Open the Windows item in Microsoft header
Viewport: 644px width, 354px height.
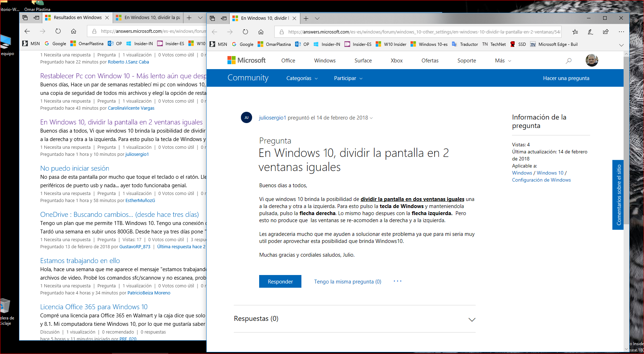pyautogui.click(x=325, y=61)
